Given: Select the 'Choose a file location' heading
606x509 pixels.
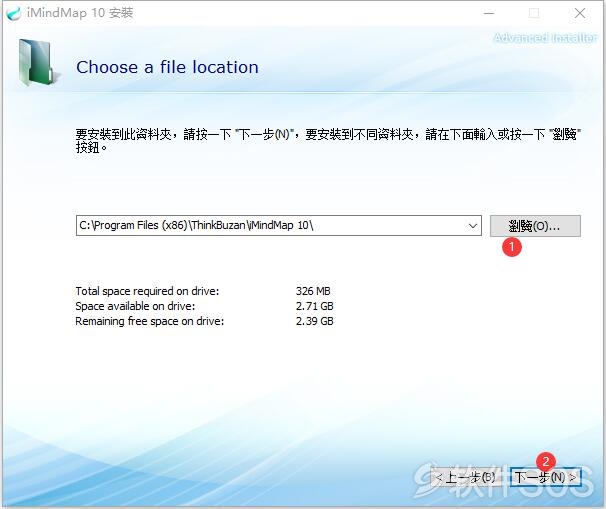Looking at the screenshot, I should [167, 67].
